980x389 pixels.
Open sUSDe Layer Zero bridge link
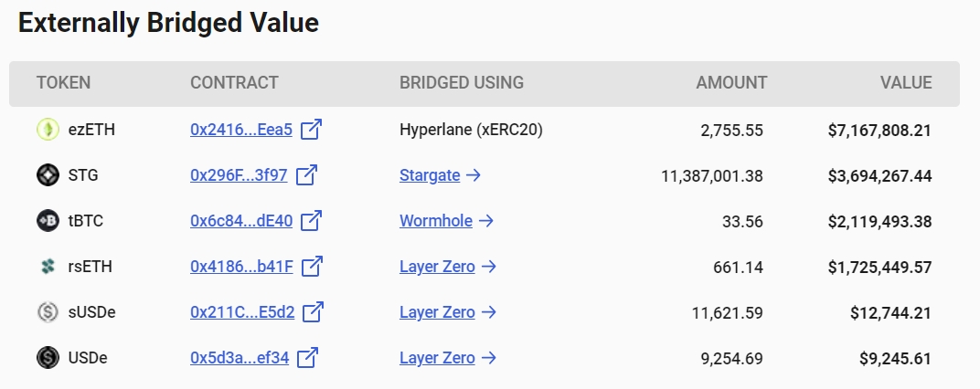[448, 312]
